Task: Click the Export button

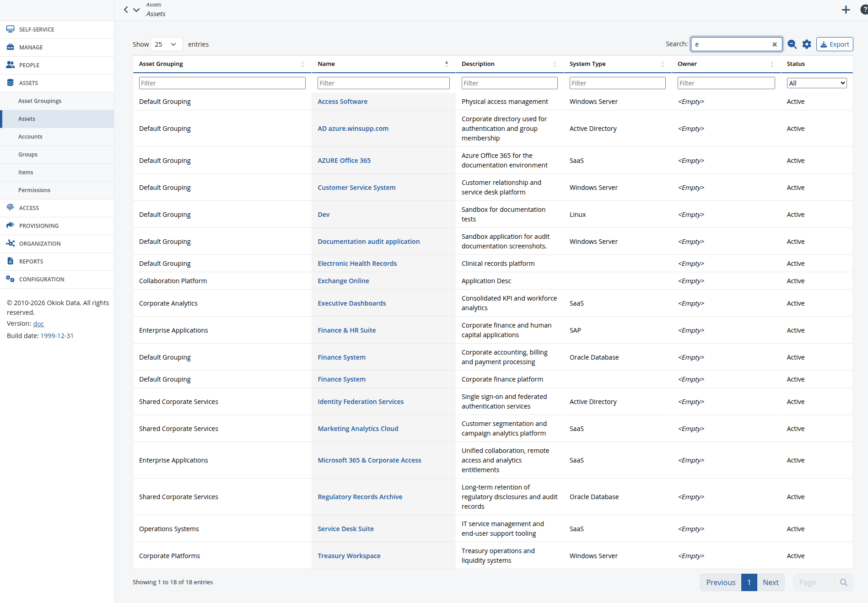Action: pyautogui.click(x=835, y=44)
